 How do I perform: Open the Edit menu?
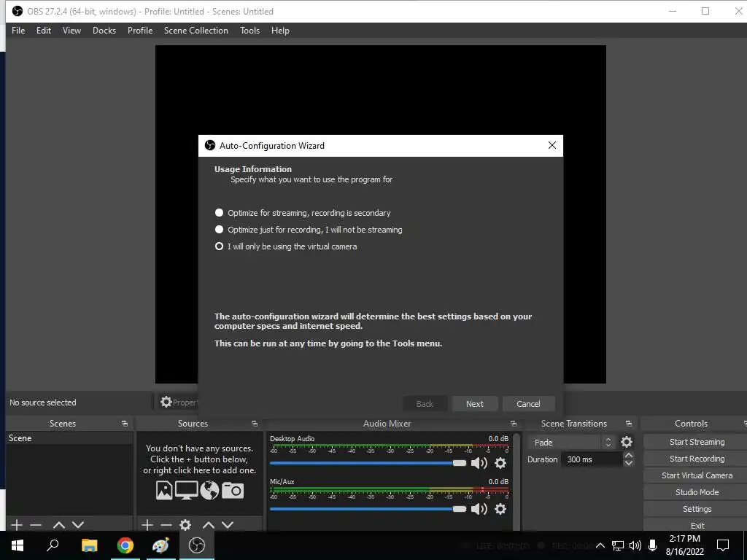click(x=43, y=31)
